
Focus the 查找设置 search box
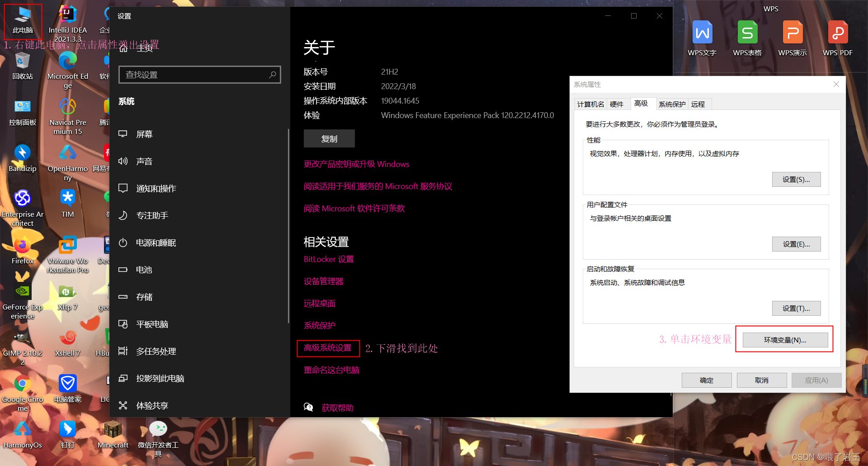[199, 75]
